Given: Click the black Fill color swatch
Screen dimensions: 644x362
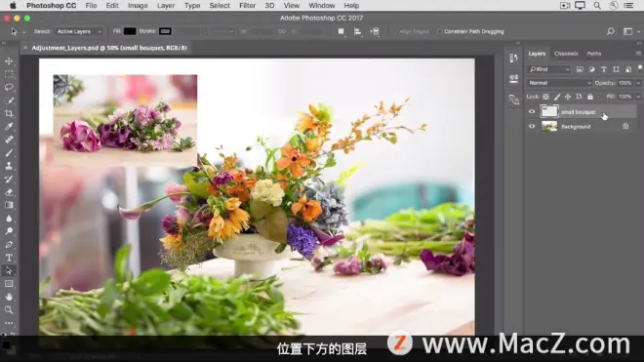Looking at the screenshot, I should [130, 31].
